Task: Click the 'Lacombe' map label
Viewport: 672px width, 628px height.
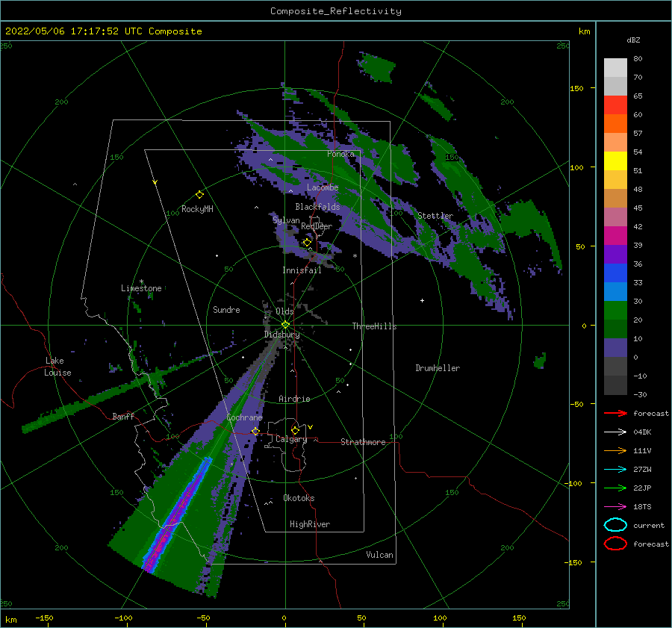Action: [323, 187]
